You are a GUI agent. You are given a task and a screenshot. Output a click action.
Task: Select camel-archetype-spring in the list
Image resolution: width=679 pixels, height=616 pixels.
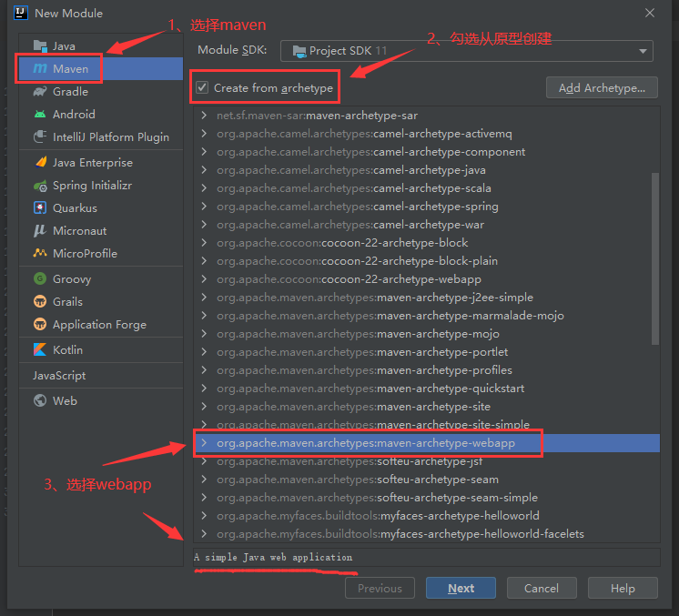coord(427,206)
